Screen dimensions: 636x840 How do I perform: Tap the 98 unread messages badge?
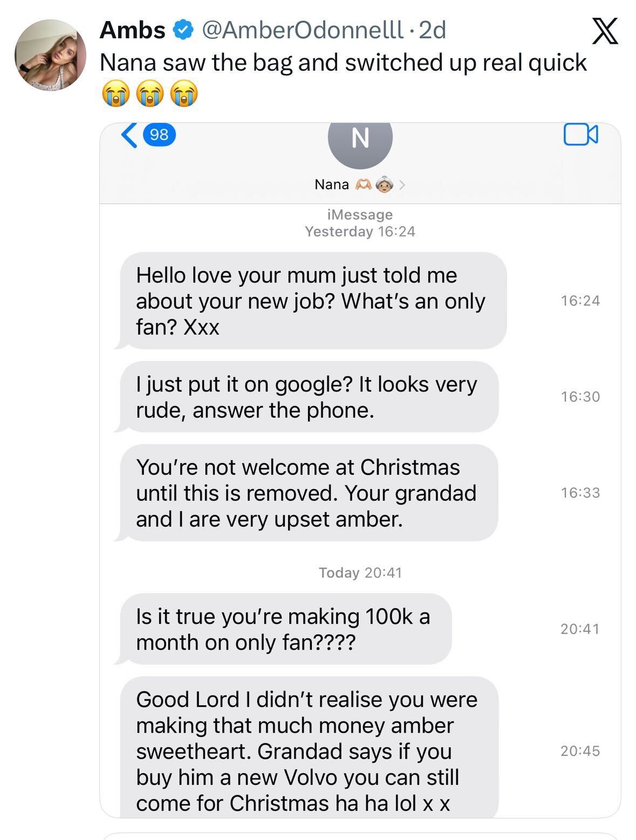(x=159, y=135)
